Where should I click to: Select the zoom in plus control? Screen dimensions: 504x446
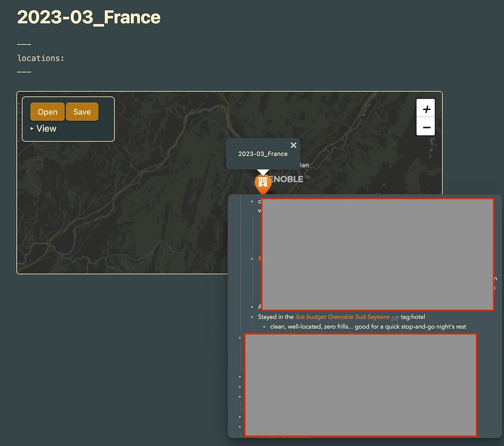pos(425,109)
